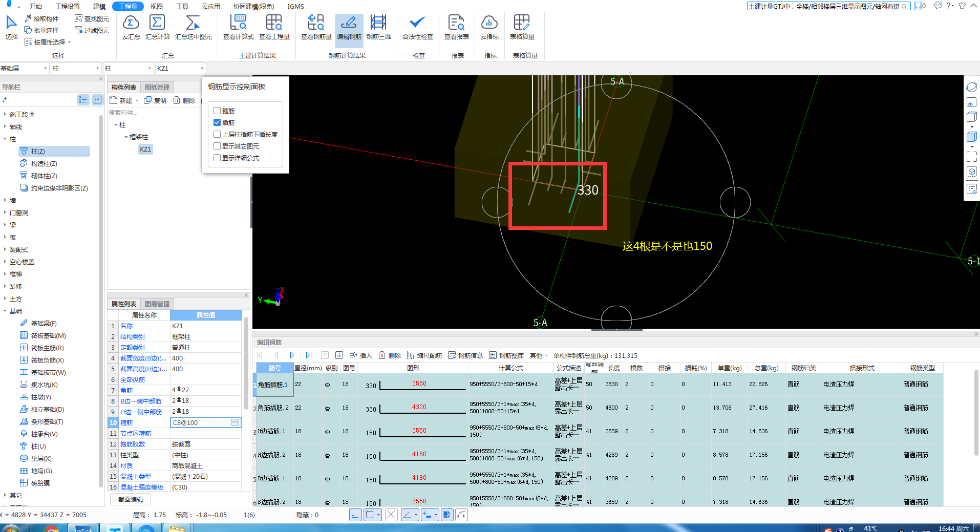Click 复制 copy component button
Screen dimensions: 980x532
pyautogui.click(x=156, y=100)
